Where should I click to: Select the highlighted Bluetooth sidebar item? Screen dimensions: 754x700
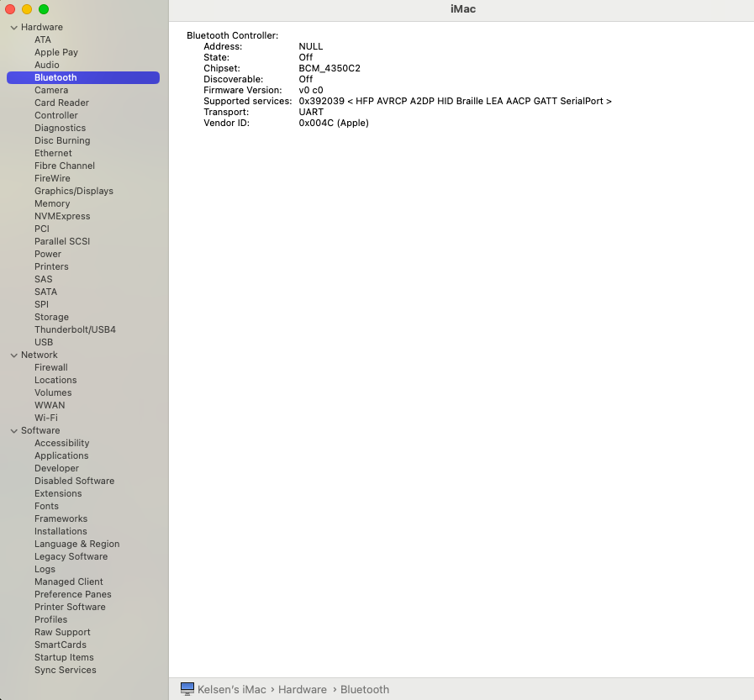click(x=83, y=77)
